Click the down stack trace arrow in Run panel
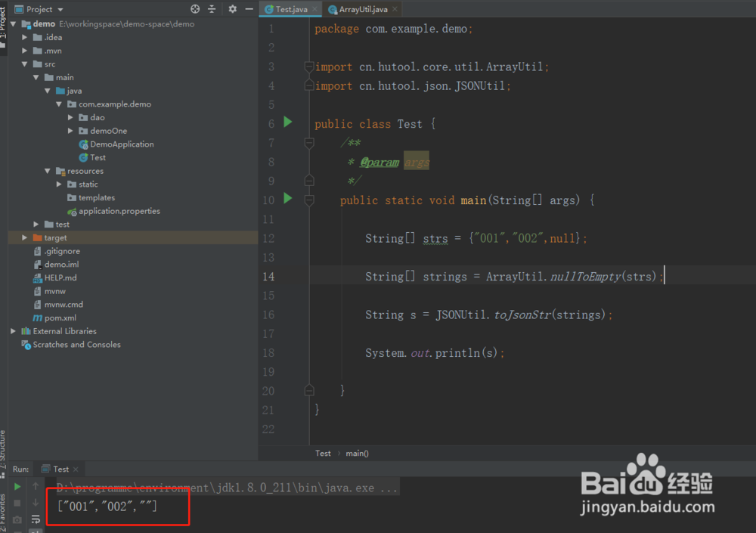Viewport: 756px width, 533px height. 36,503
